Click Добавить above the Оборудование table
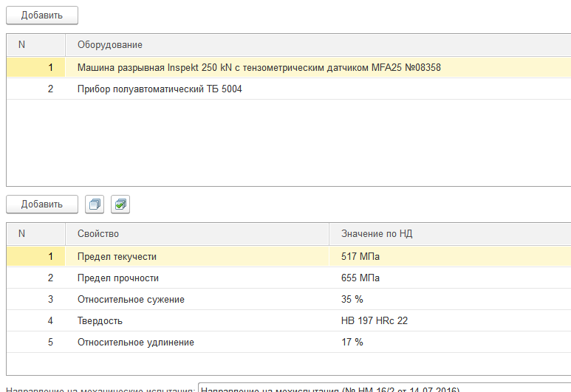 click(x=42, y=15)
